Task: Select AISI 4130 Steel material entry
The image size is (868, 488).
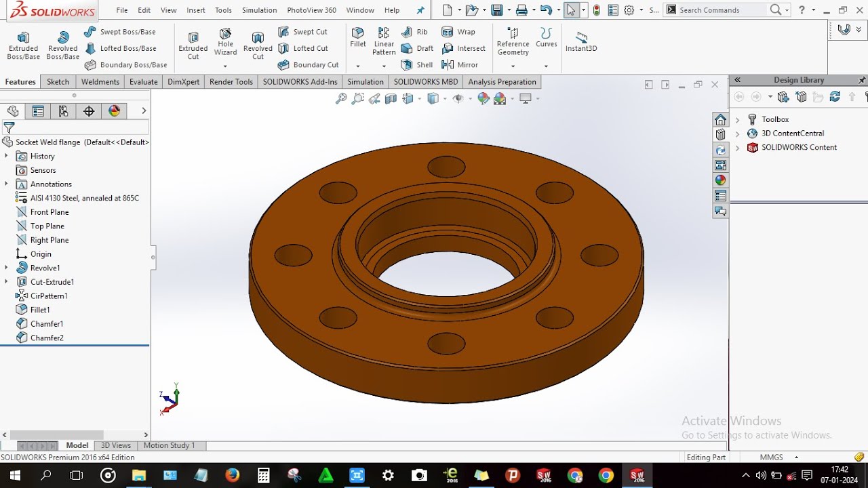Action: [x=77, y=198]
